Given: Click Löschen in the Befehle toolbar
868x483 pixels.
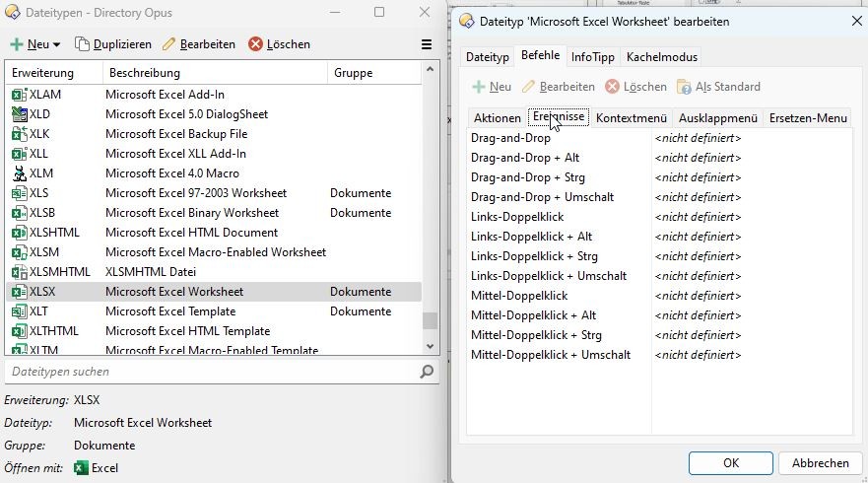Looking at the screenshot, I should point(636,87).
